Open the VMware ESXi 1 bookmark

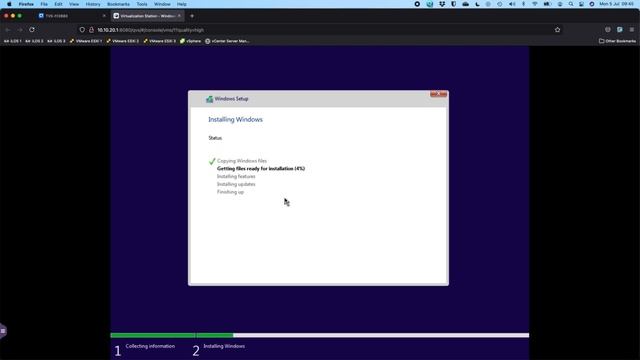coord(86,41)
